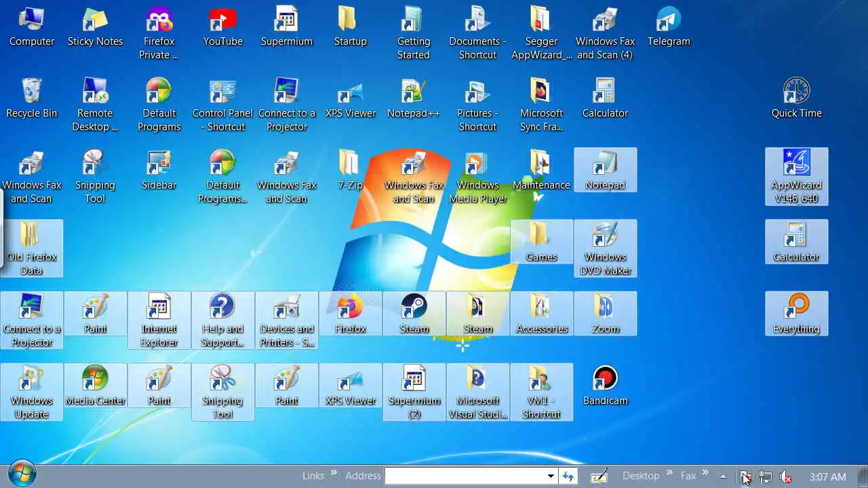Viewport: 868px width, 488px height.
Task: Select the Startup folder icon
Action: point(351,27)
